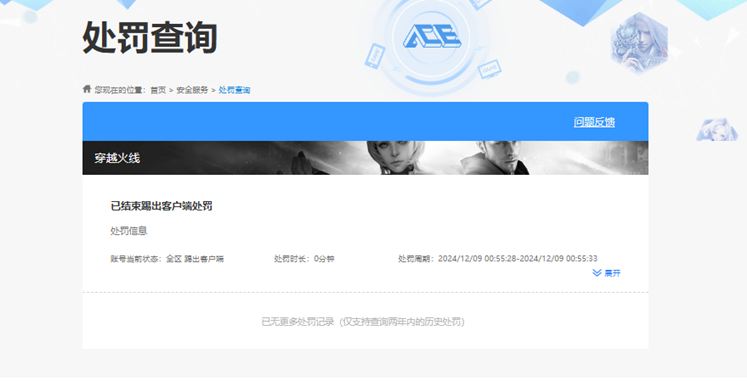The image size is (747, 386).
Task: Click the 处罚周期 date range text
Action: [498, 258]
